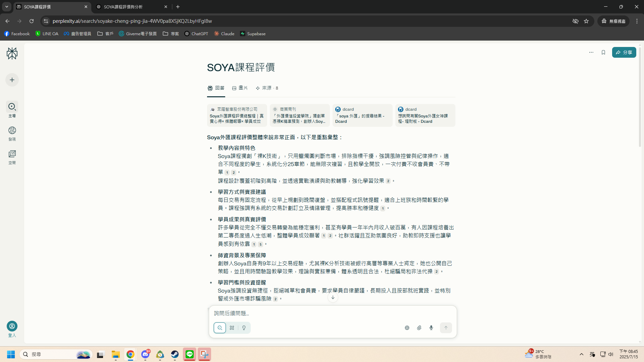Image resolution: width=644 pixels, height=362 pixels.
Task: Reload the current page
Action: [32, 21]
